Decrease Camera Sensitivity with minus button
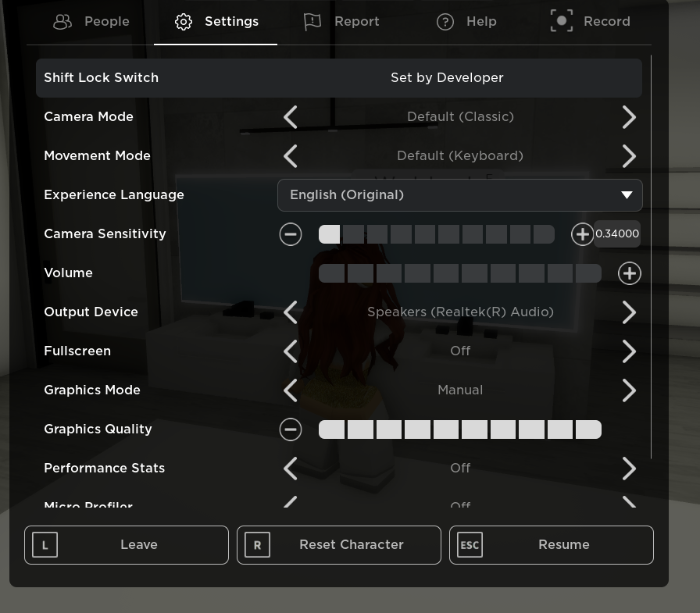This screenshot has height=613, width=700. [291, 234]
